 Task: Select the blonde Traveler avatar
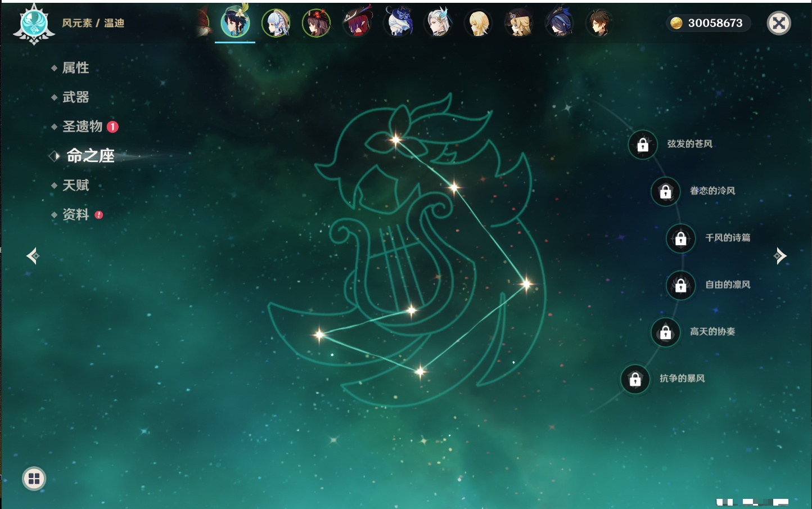click(x=479, y=23)
